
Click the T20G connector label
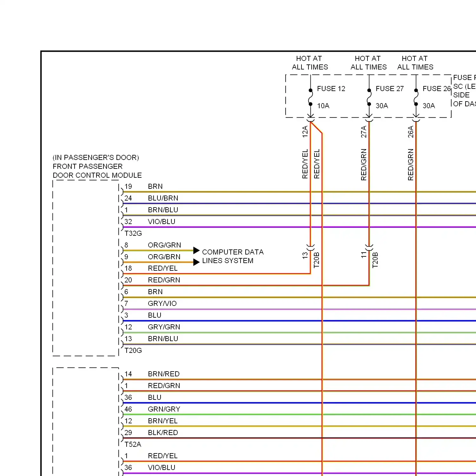[133, 350]
